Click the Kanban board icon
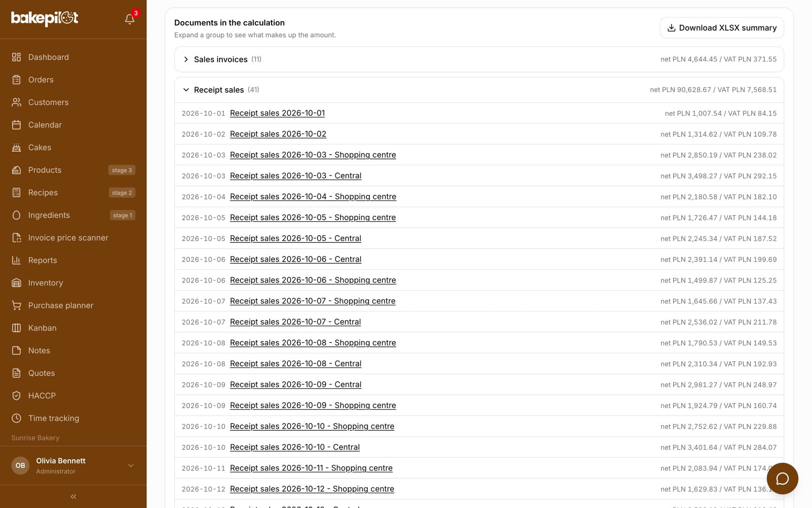812x508 pixels. pos(16,328)
